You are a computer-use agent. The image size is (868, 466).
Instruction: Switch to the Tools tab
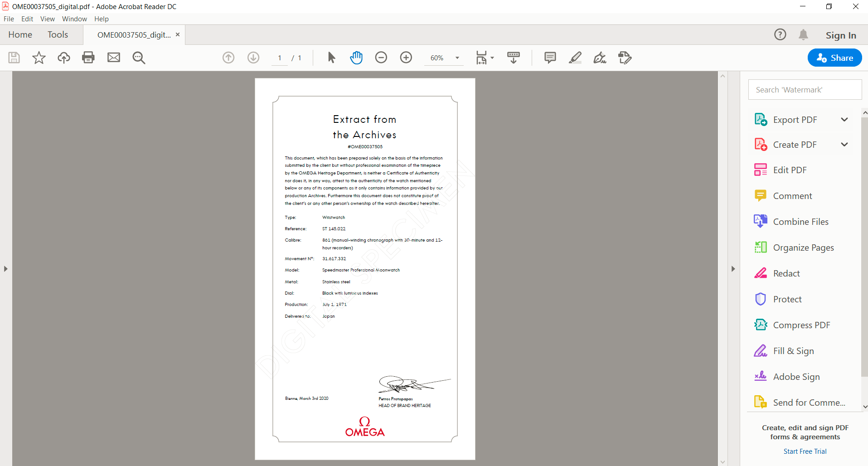click(x=58, y=35)
